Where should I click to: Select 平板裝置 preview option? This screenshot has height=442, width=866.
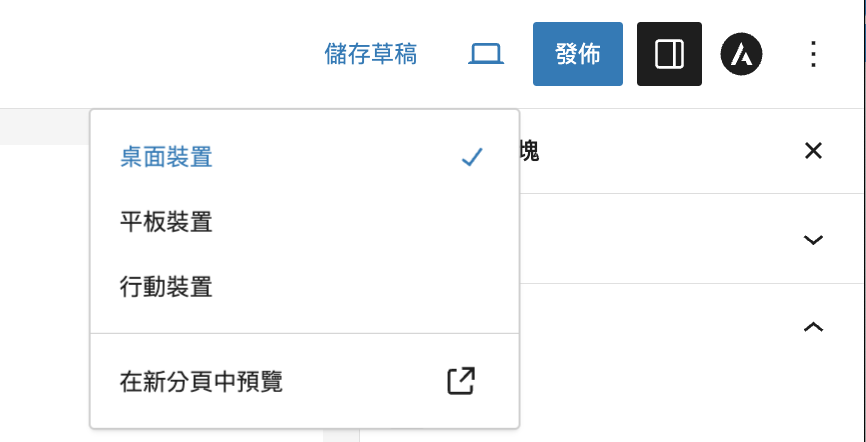[304, 223]
